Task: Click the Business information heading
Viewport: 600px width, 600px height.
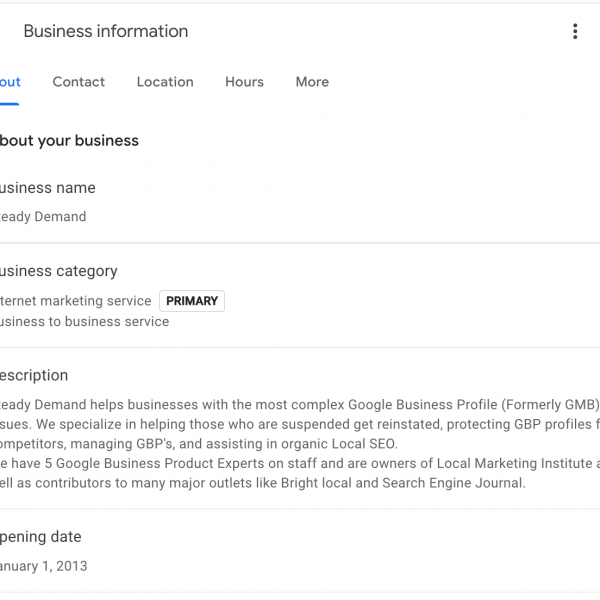Action: click(x=106, y=32)
